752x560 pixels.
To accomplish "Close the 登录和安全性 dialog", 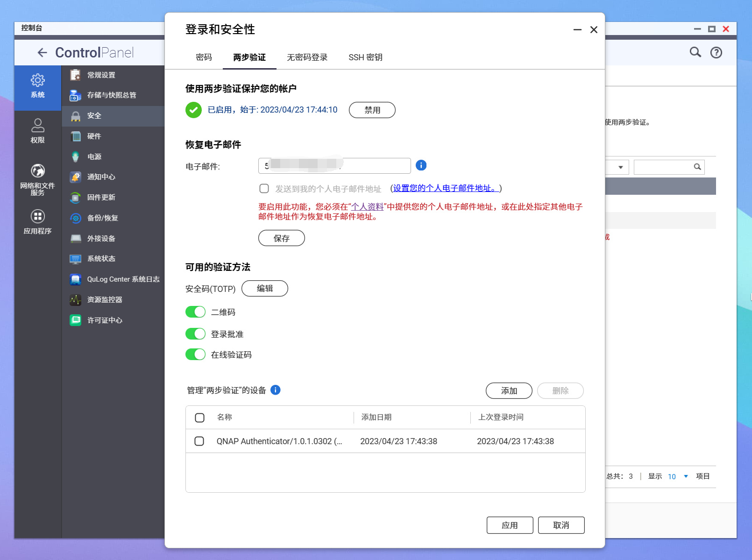I will coord(594,30).
